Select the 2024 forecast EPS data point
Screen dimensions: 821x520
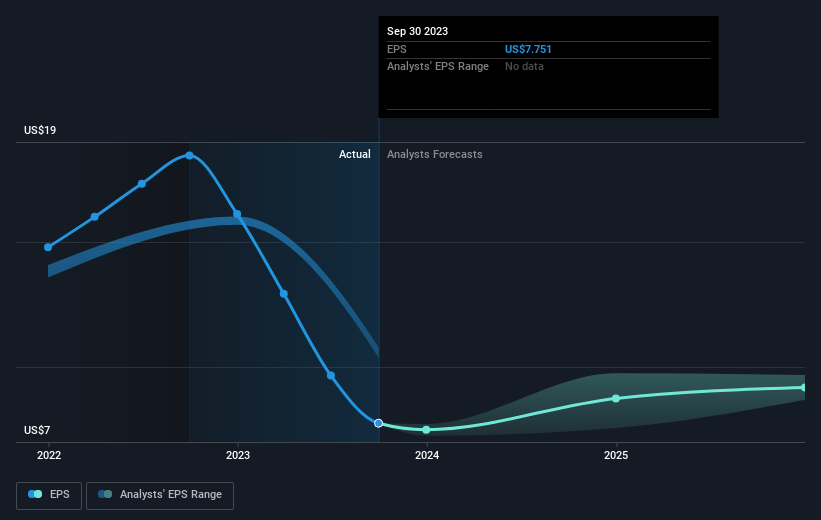pos(426,430)
